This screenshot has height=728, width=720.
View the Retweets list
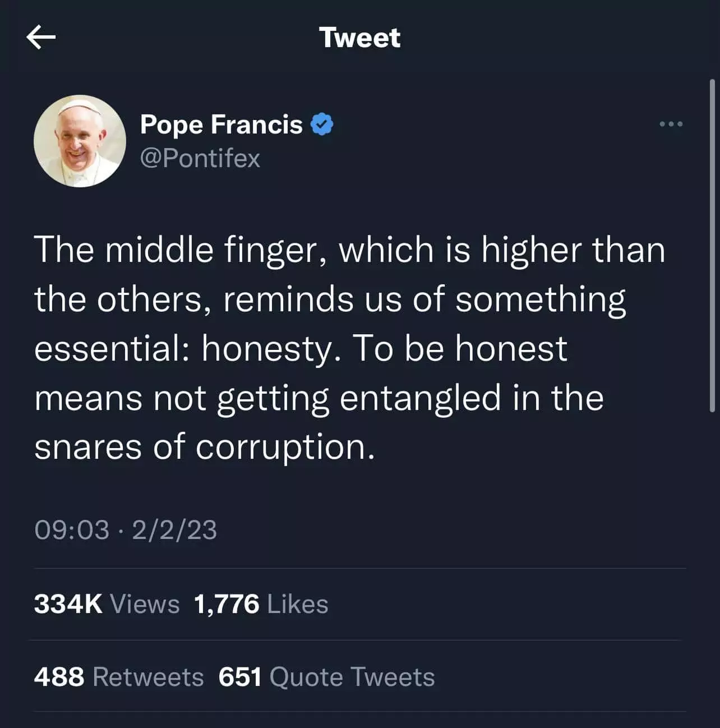pyautogui.click(x=148, y=677)
